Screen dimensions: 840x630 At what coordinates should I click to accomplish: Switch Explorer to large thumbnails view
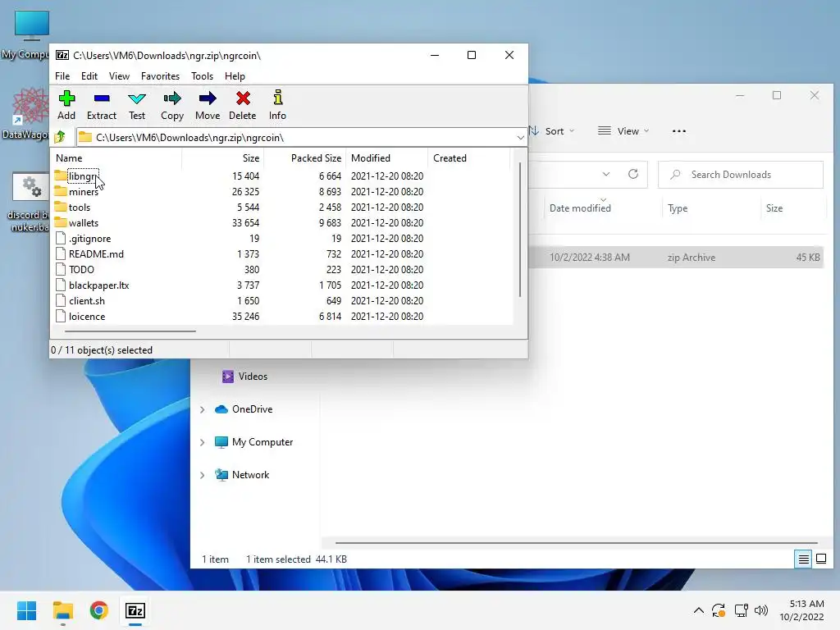click(820, 559)
